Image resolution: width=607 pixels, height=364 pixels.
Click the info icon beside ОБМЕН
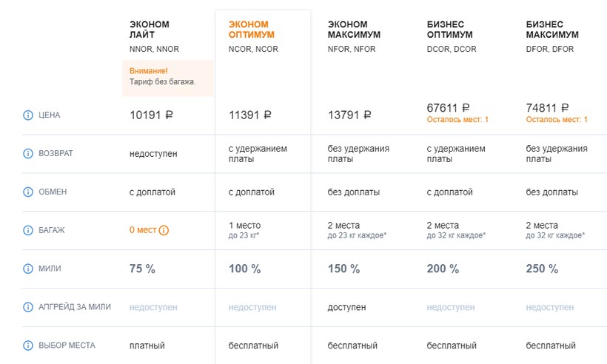[28, 192]
